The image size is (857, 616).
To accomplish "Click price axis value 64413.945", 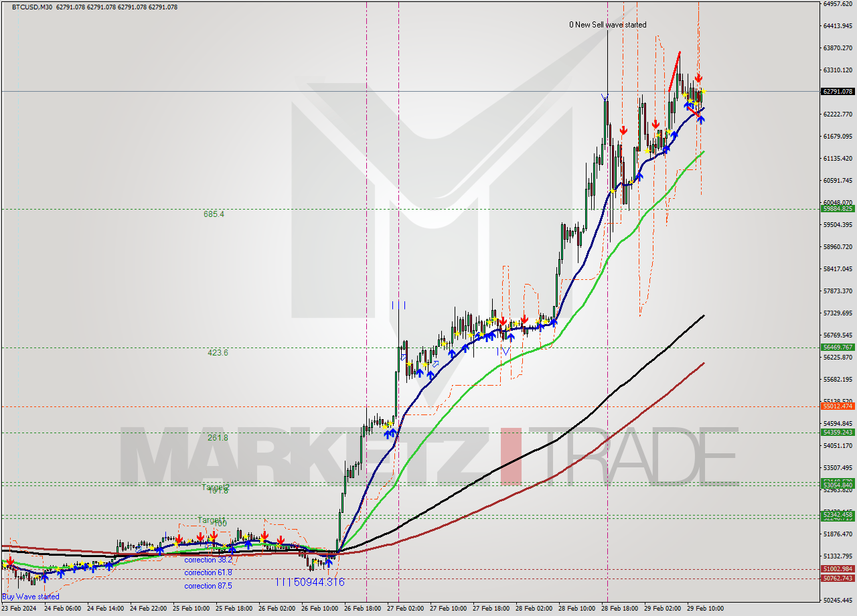I will [x=838, y=26].
